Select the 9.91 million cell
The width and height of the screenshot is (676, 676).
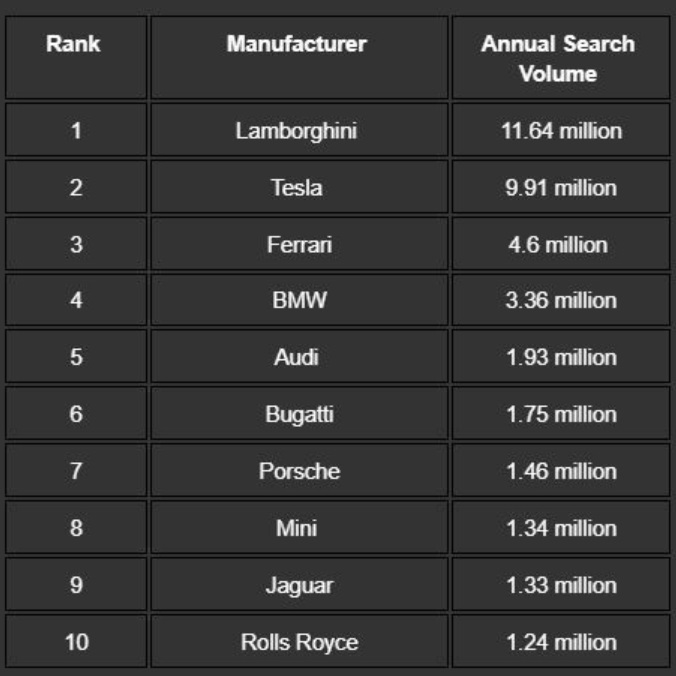560,188
